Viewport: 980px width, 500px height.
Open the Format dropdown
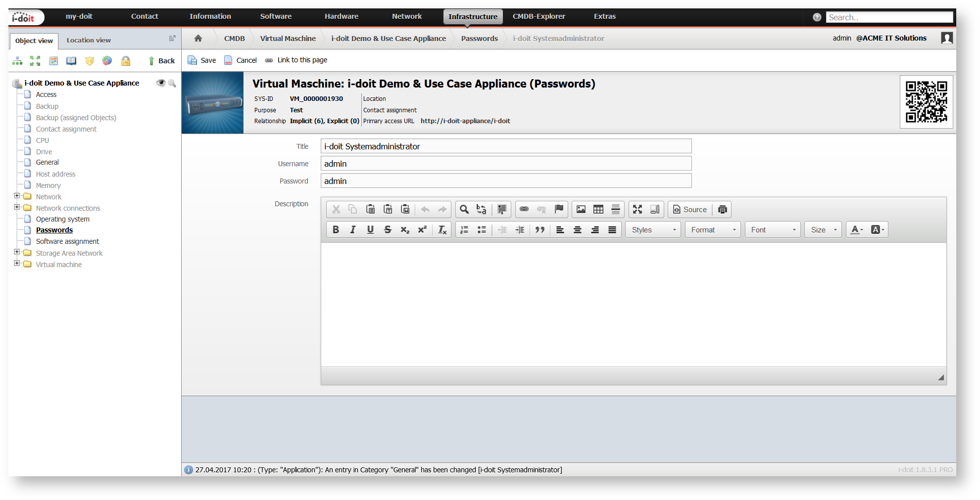(713, 230)
